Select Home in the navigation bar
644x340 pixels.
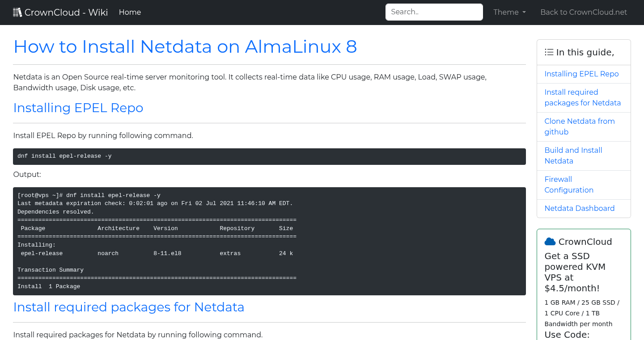tap(130, 12)
